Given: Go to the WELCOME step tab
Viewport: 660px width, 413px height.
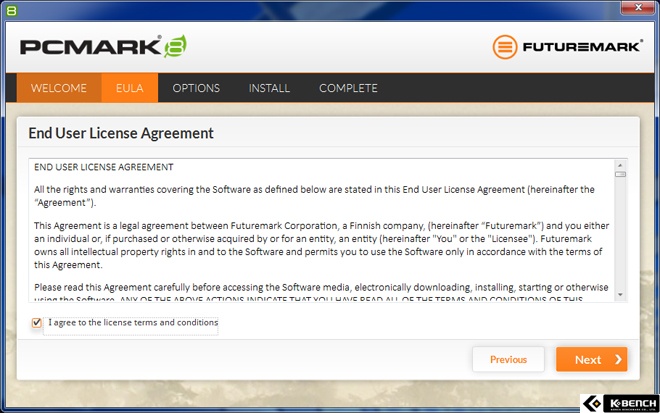Looking at the screenshot, I should coord(59,88).
